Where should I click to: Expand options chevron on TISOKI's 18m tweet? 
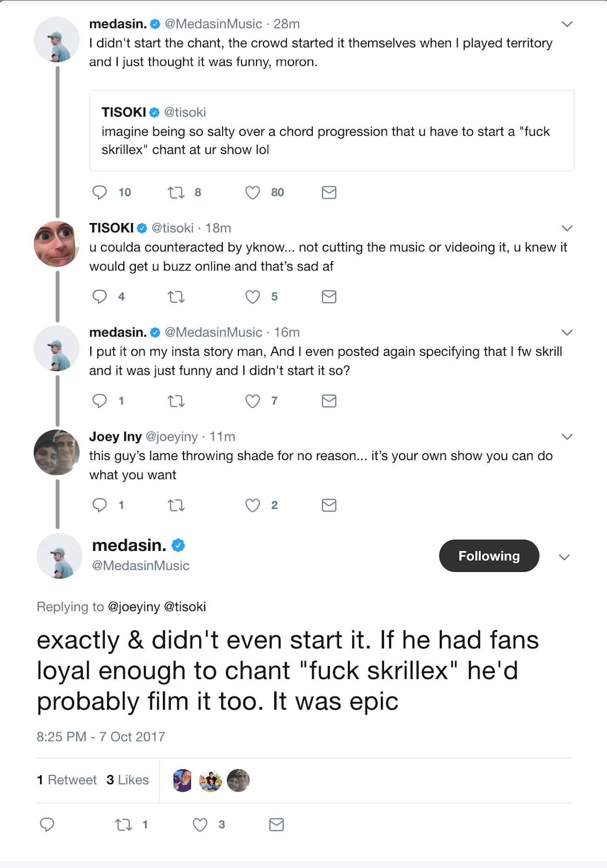click(x=567, y=228)
